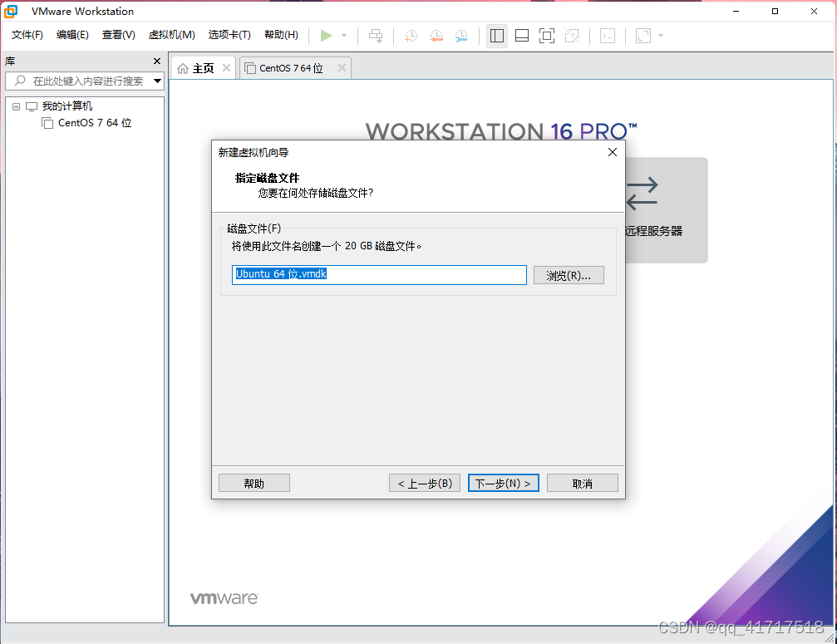Screen dimensions: 837x644
Task: Click the search magnifier icon in library
Action: [x=20, y=81]
